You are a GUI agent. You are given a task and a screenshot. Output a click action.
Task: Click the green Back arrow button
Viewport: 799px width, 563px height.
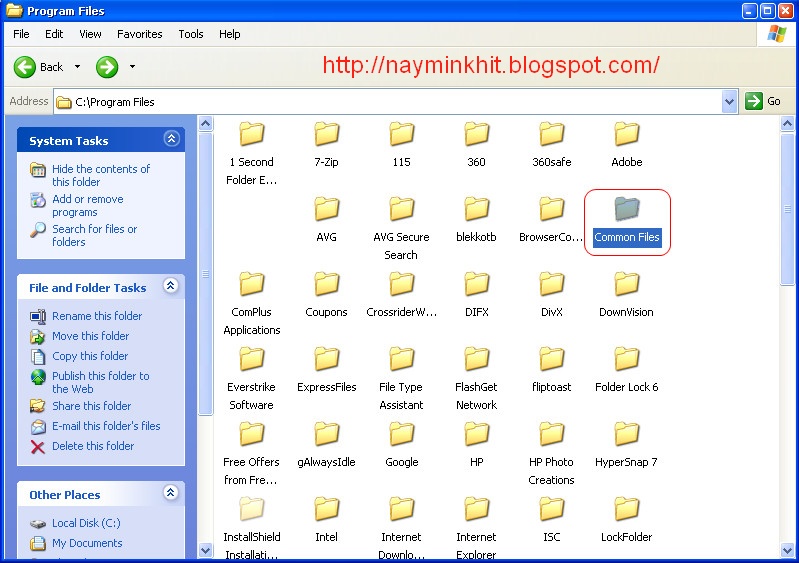coord(24,67)
